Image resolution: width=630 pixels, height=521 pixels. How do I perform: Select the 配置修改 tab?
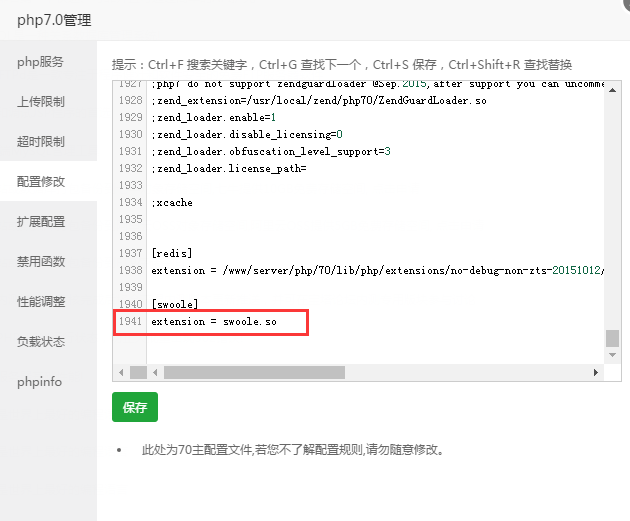pos(41,182)
